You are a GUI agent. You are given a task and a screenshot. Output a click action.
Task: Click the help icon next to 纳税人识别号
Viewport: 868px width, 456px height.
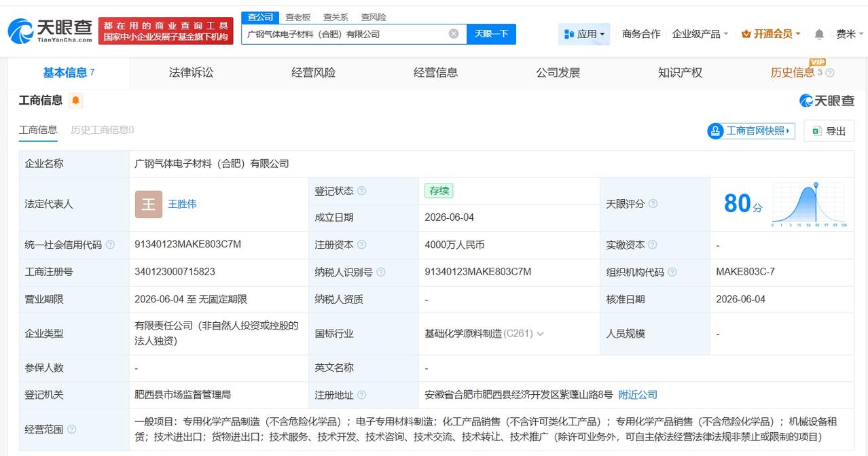coord(380,272)
